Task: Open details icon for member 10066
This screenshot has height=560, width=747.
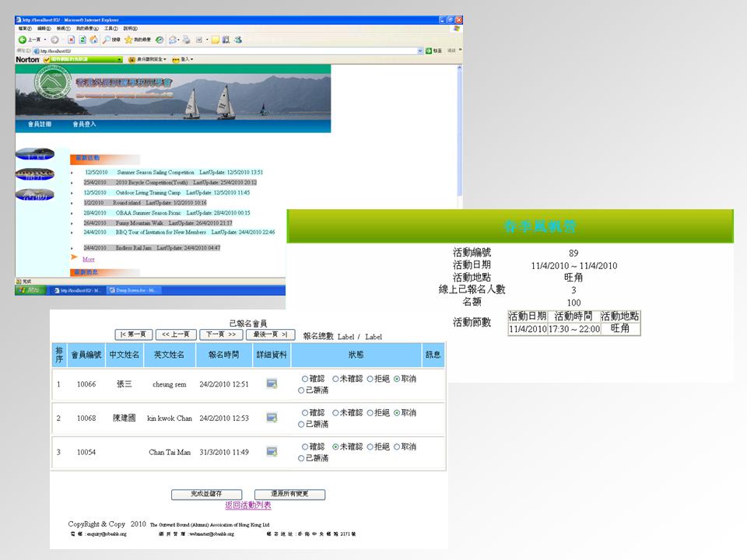Action: [x=272, y=384]
